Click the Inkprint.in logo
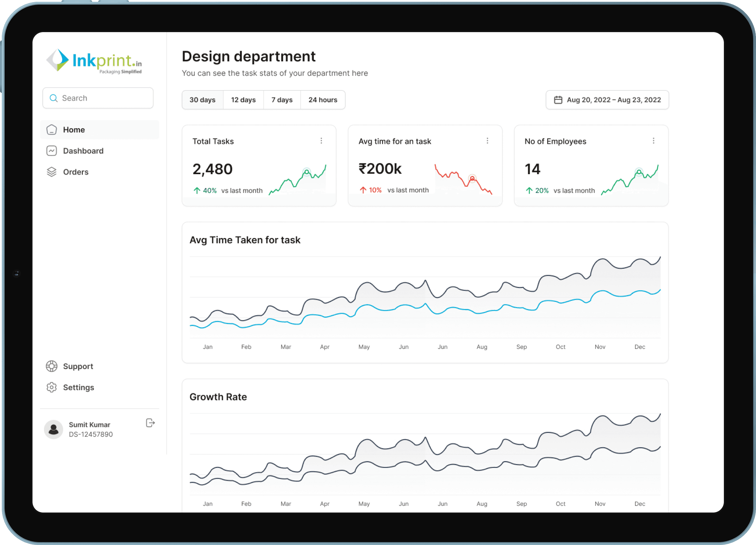The image size is (756, 545). [94, 61]
